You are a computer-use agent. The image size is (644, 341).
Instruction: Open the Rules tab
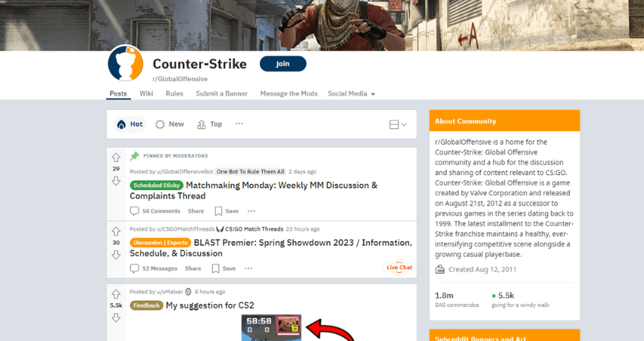(x=174, y=94)
